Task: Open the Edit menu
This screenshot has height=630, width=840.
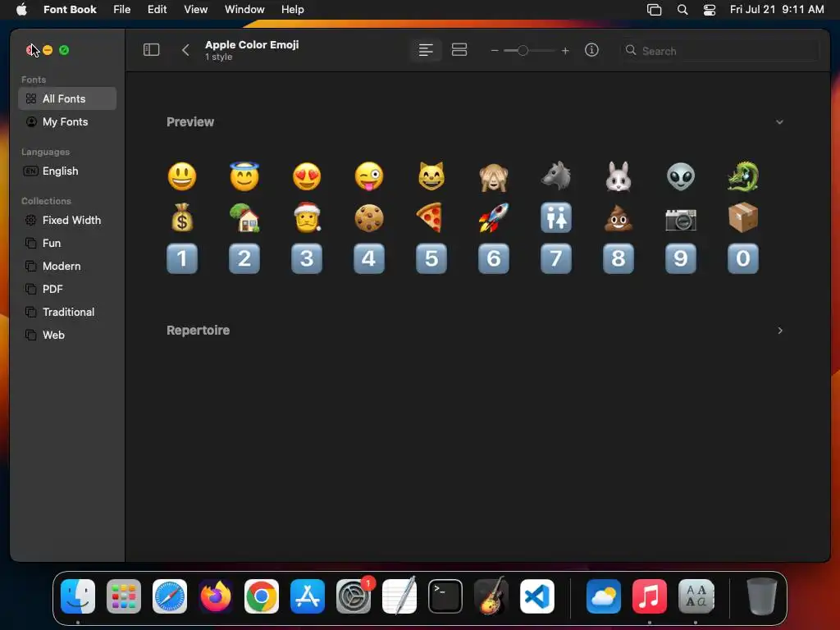Action: coord(157,10)
